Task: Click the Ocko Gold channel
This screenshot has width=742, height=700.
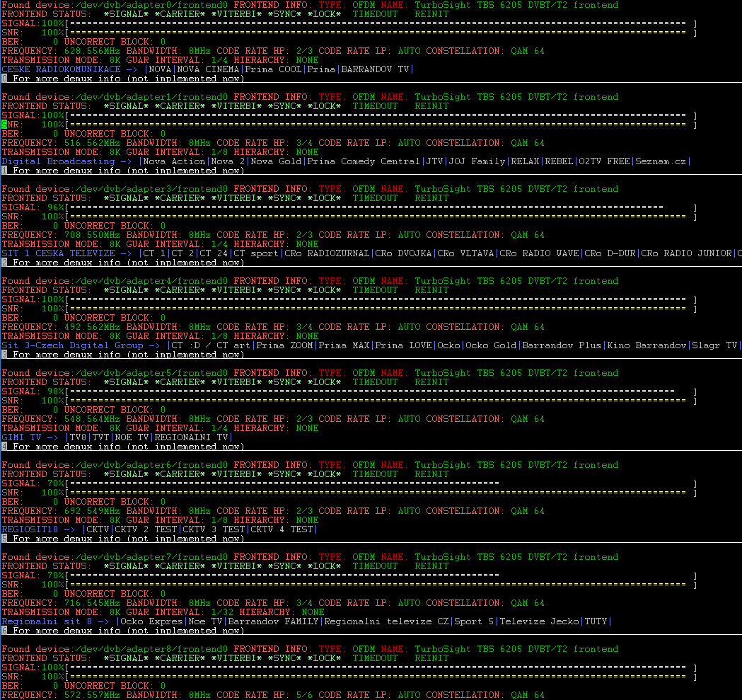Action: [491, 345]
